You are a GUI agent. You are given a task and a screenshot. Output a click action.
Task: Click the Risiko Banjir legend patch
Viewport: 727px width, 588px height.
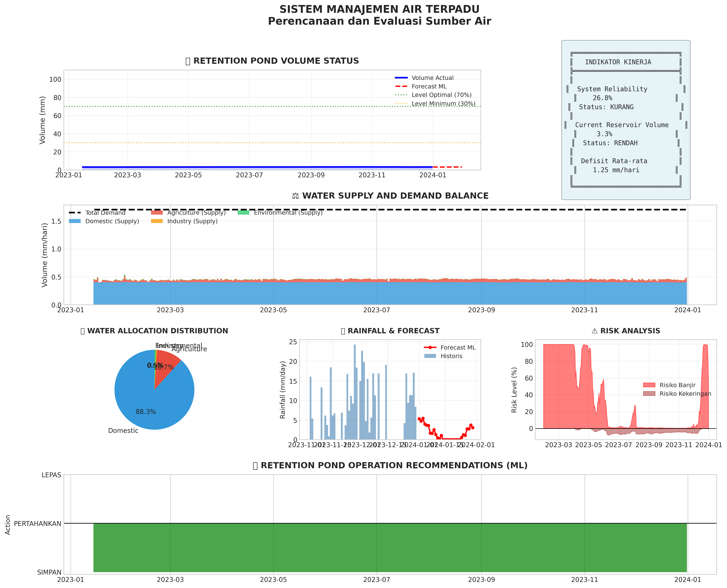(x=649, y=385)
